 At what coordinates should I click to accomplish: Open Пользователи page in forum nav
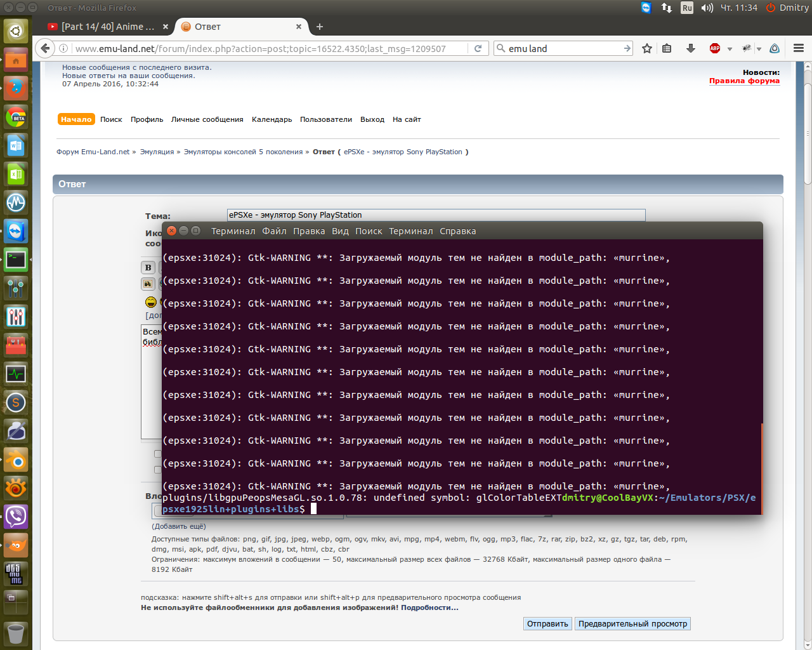coord(325,119)
